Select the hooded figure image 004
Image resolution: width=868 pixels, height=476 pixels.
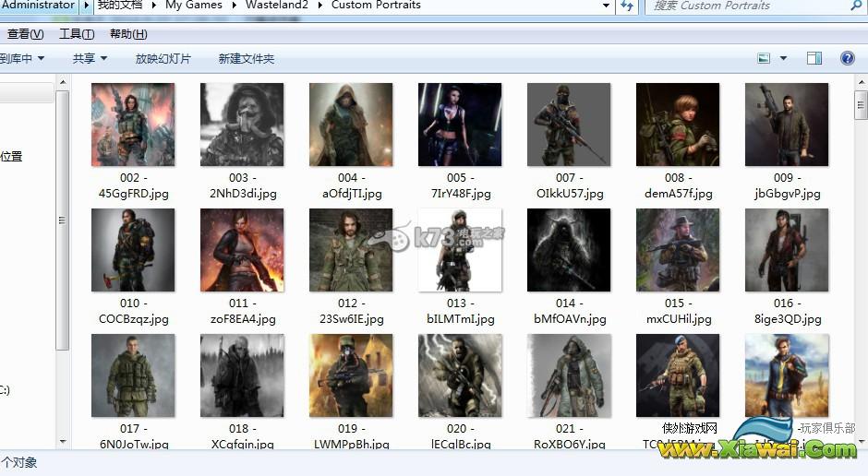coord(351,125)
